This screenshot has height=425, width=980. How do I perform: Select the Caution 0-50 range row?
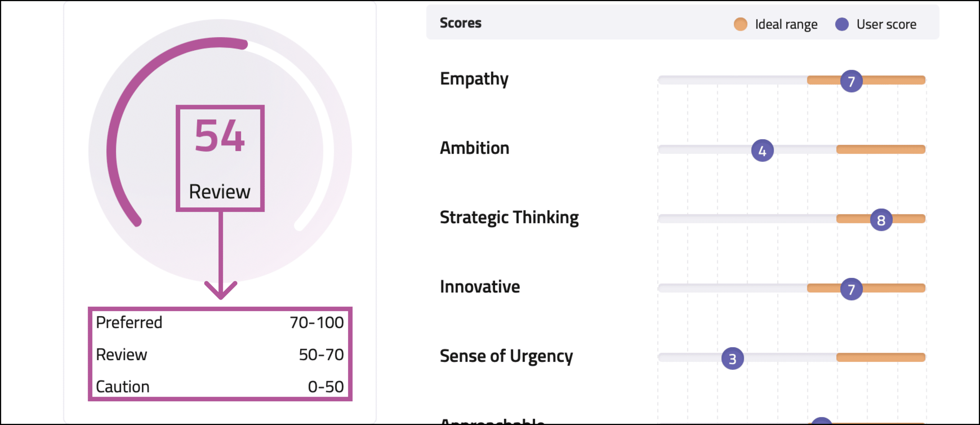[x=220, y=387]
